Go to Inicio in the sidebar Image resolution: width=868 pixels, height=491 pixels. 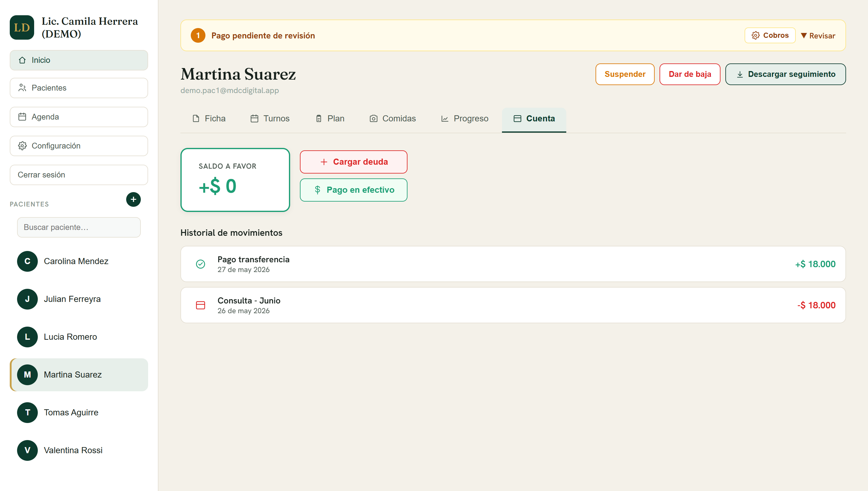coord(79,60)
